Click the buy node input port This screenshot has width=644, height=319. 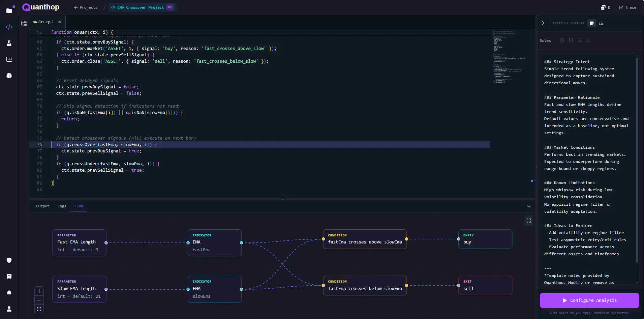[459, 239]
